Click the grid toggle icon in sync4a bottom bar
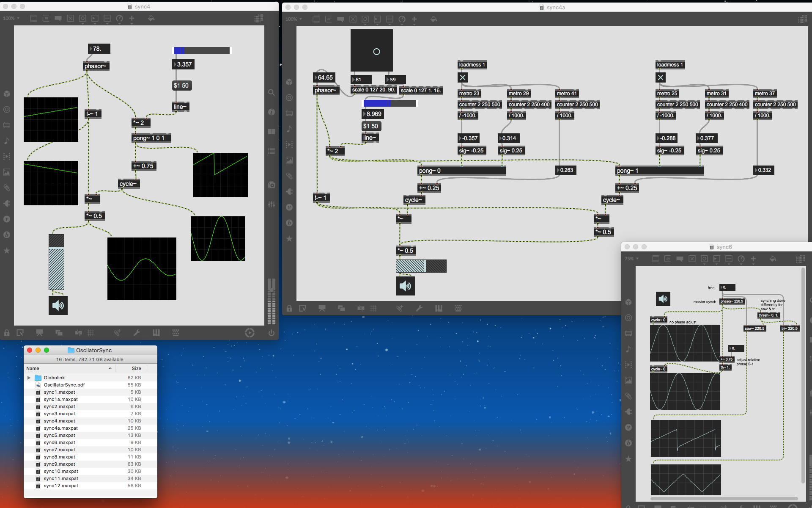The width and height of the screenshot is (812, 508). coord(373,309)
